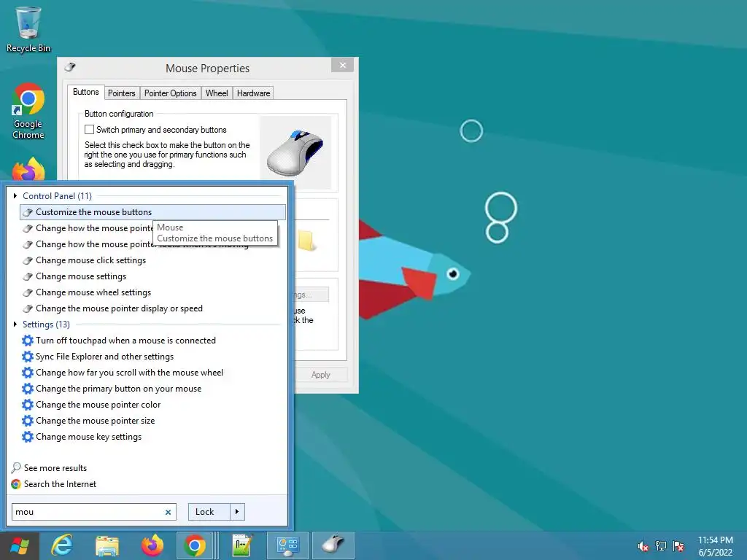Launch Firefox from the taskbar
The height and width of the screenshot is (560, 747).
[x=152, y=545]
